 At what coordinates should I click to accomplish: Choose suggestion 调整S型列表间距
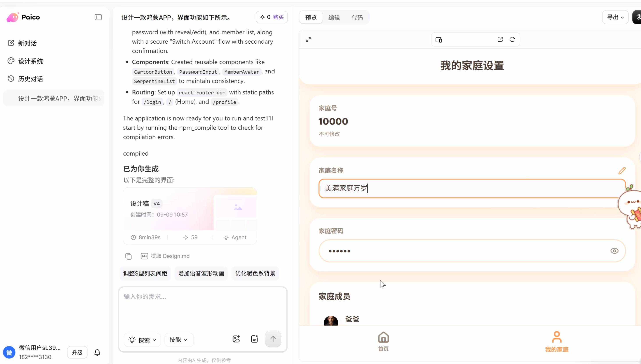(145, 273)
